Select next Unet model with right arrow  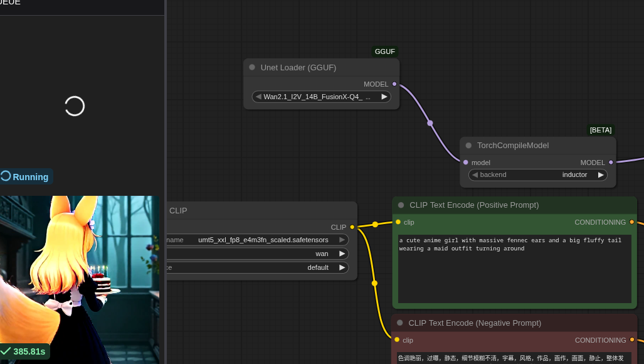[384, 97]
